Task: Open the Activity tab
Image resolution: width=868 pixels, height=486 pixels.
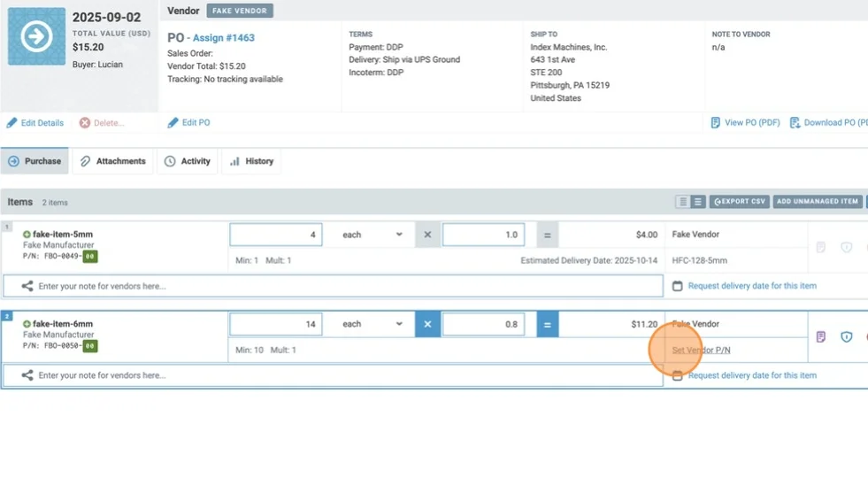Action: [188, 161]
